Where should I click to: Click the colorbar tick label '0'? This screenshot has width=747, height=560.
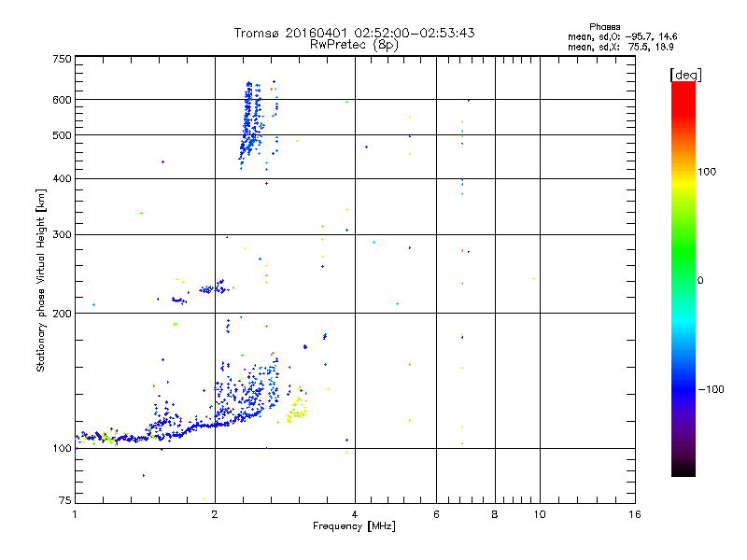pos(700,281)
